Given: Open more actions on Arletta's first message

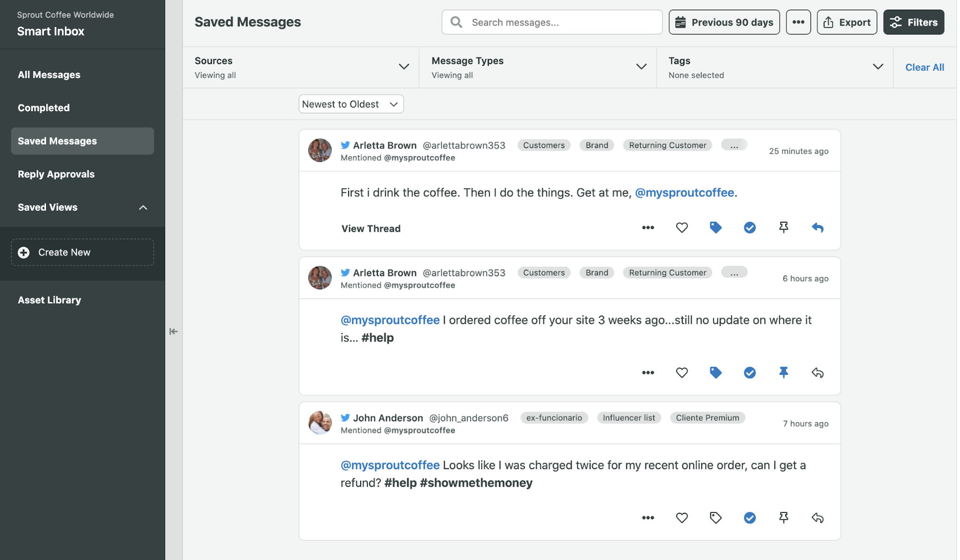Looking at the screenshot, I should coord(648,227).
